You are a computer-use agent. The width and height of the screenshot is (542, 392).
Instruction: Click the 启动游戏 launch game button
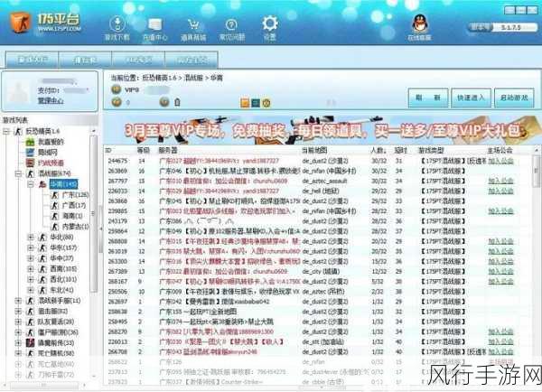514,98
